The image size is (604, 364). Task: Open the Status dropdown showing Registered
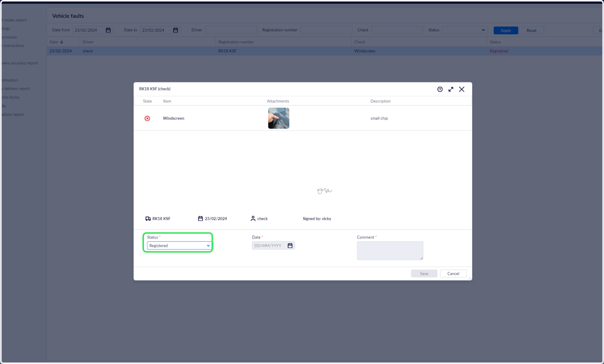(179, 246)
